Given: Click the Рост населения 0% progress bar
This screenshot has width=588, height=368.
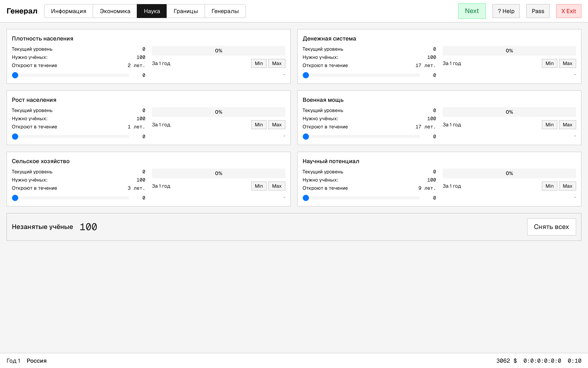Looking at the screenshot, I should pos(218,112).
